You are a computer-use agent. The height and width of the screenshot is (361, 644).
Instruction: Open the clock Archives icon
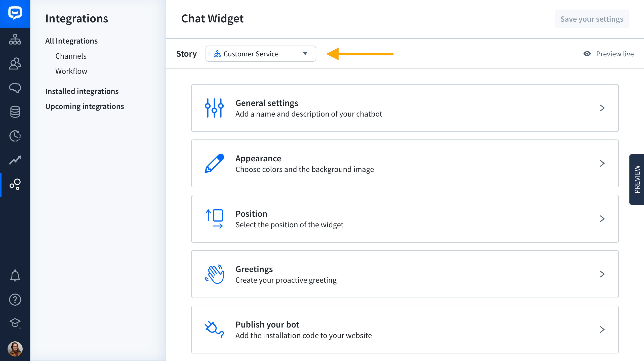click(15, 136)
